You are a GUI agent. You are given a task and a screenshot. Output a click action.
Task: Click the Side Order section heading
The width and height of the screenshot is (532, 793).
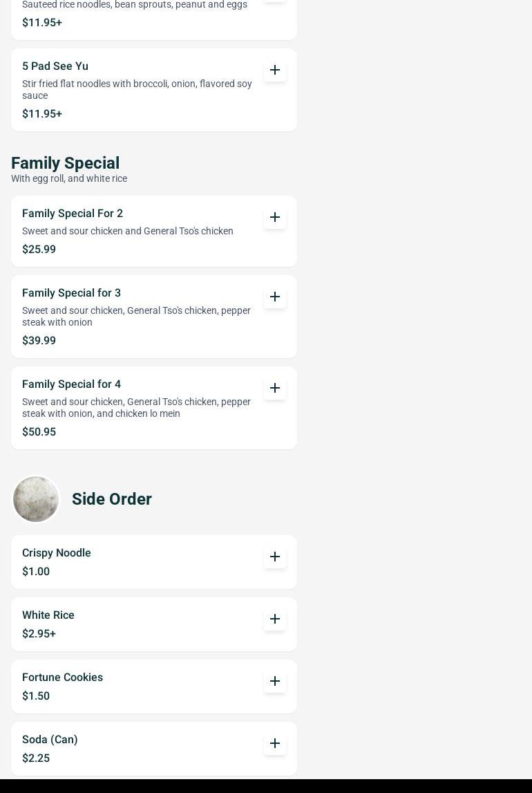tap(112, 499)
